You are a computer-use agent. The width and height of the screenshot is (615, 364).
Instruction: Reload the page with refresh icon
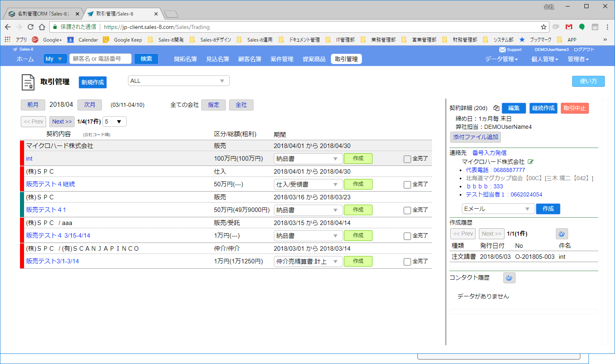click(x=31, y=27)
